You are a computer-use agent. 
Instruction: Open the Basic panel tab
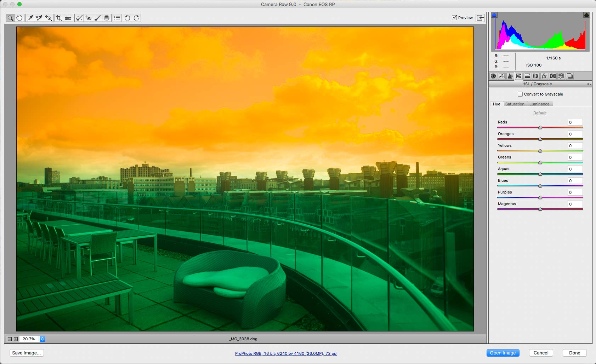point(493,76)
